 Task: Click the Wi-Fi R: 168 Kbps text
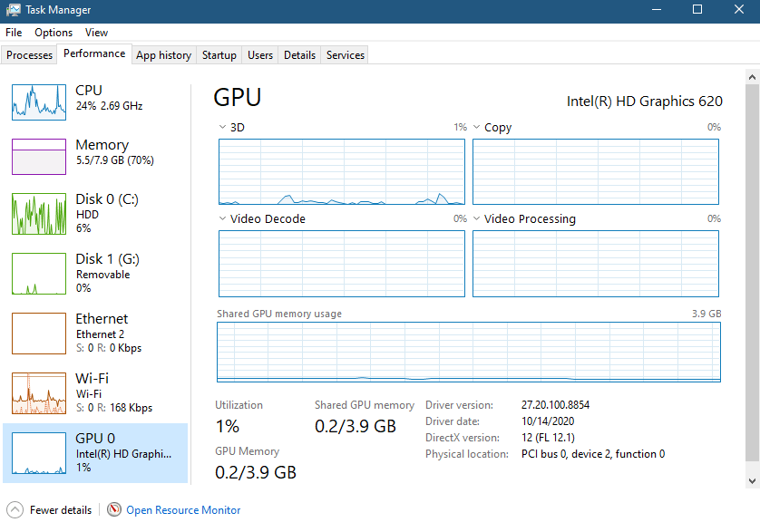point(125,408)
